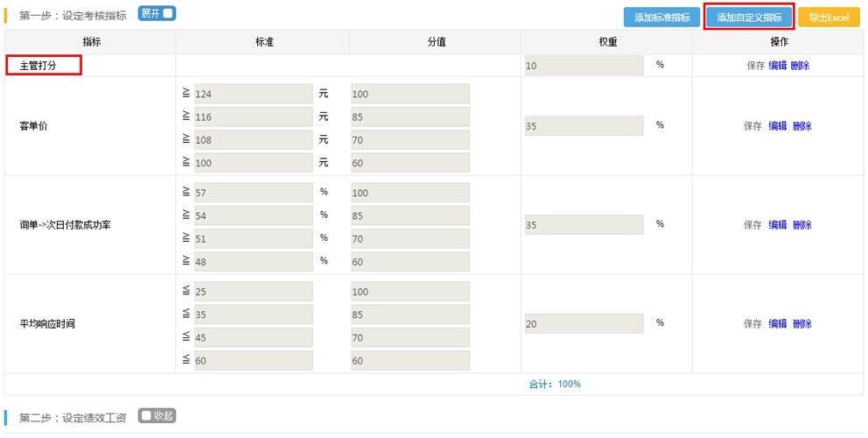Click the 指标 column header

[x=91, y=42]
